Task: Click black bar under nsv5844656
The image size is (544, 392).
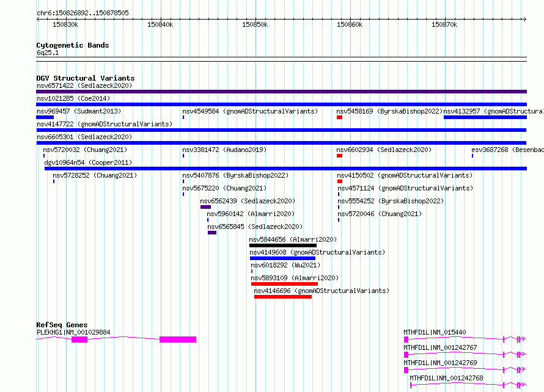Action: pos(283,245)
